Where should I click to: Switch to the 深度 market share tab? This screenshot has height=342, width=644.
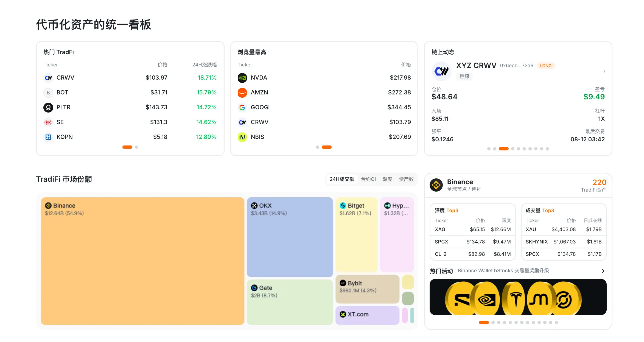click(387, 179)
